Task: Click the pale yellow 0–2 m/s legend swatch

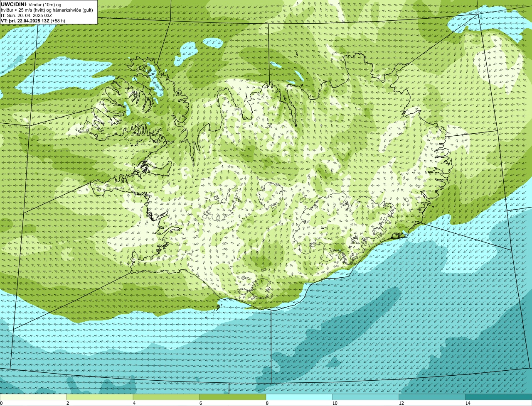Action: coord(33,397)
